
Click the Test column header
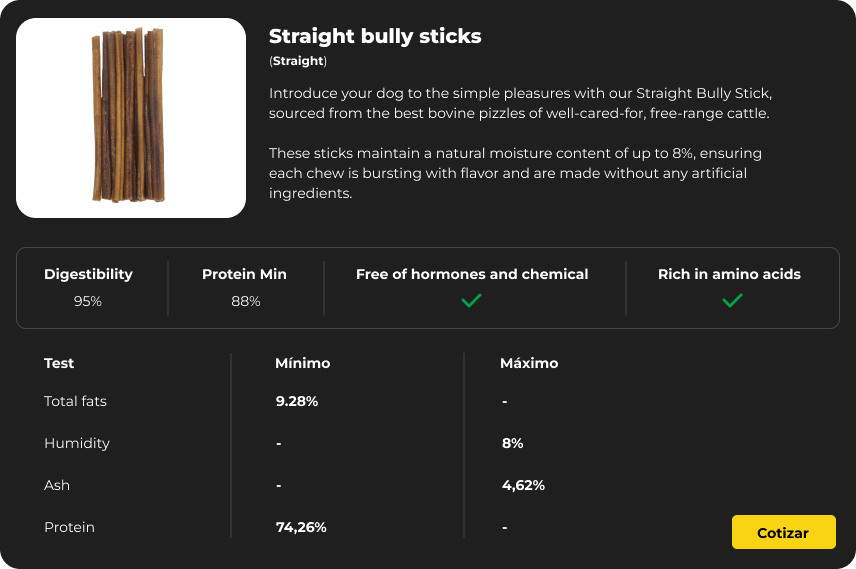(x=59, y=363)
